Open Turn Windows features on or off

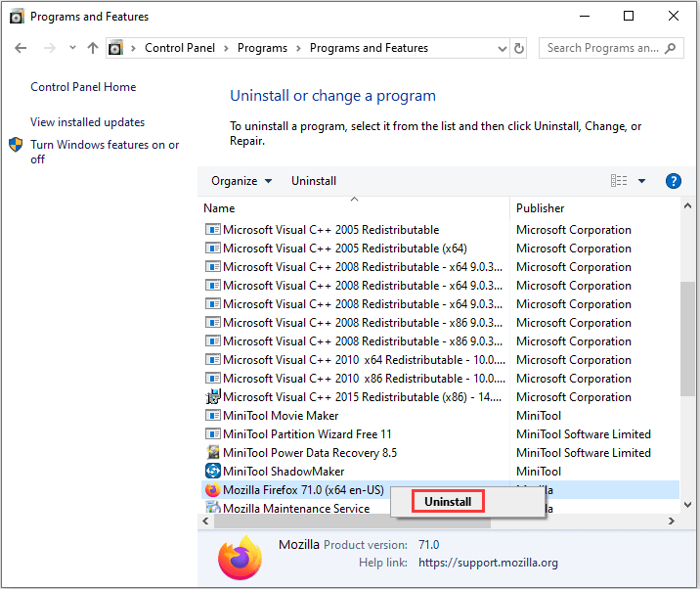coord(105,152)
